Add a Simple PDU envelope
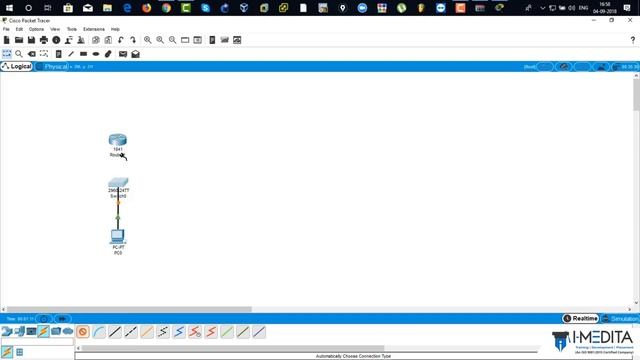 click(123, 54)
